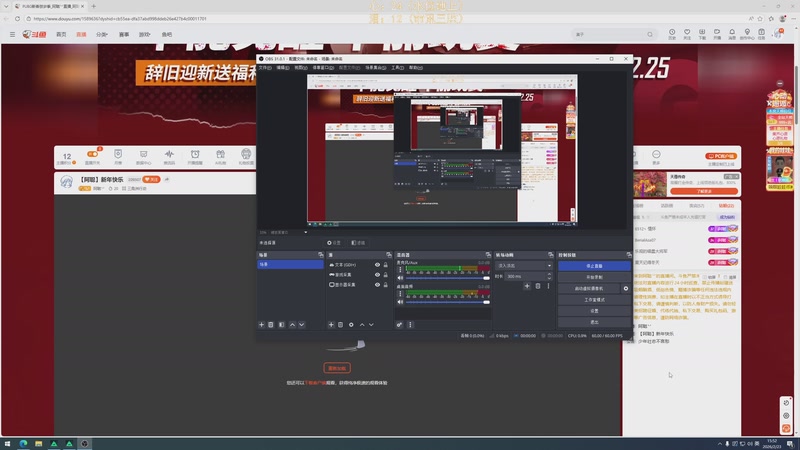Click the 关注 follow button
This screenshot has width=800, height=450.
pyautogui.click(x=151, y=179)
